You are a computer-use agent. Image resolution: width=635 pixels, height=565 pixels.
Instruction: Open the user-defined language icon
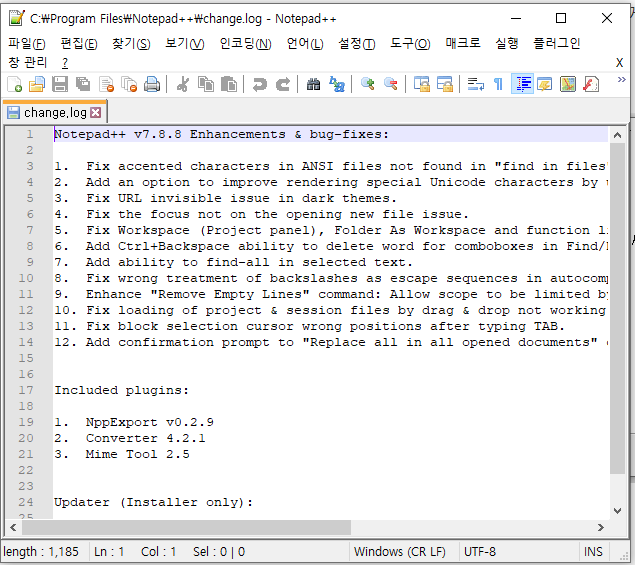click(545, 84)
